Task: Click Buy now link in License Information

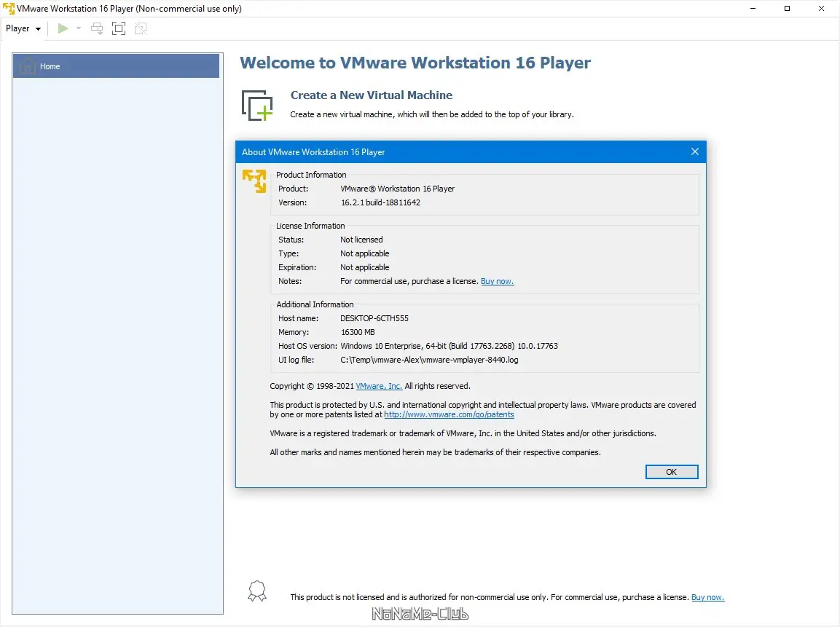Action: (497, 281)
